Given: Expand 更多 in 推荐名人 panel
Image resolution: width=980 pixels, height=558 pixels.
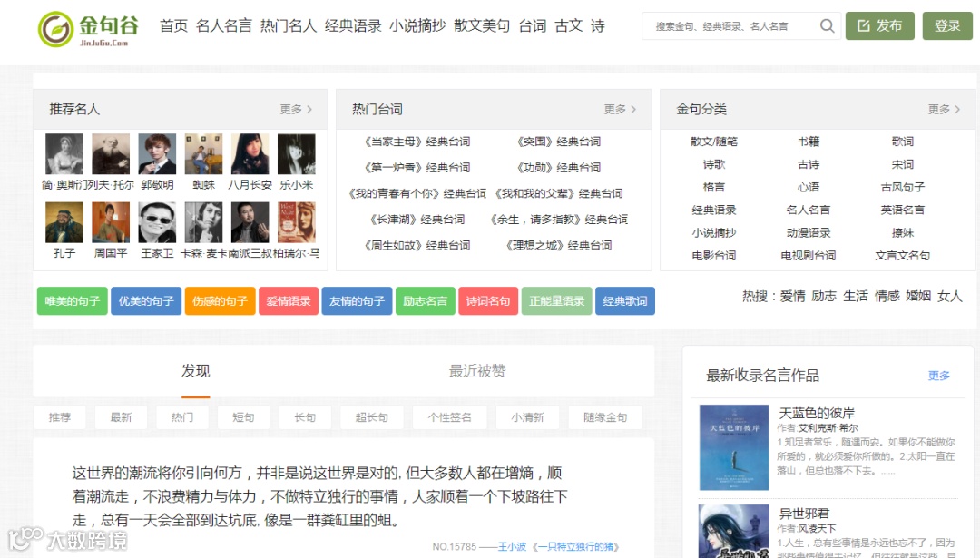Looking at the screenshot, I should coord(296,110).
